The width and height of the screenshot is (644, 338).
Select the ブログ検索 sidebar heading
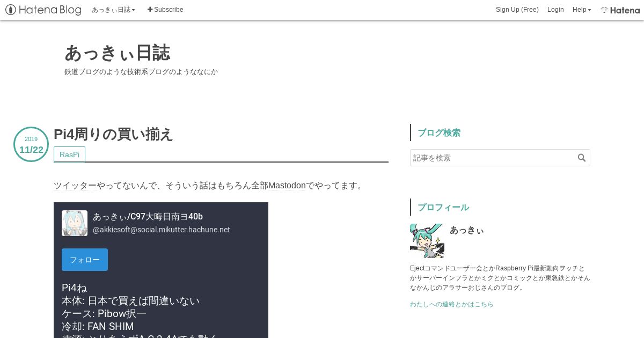[439, 133]
